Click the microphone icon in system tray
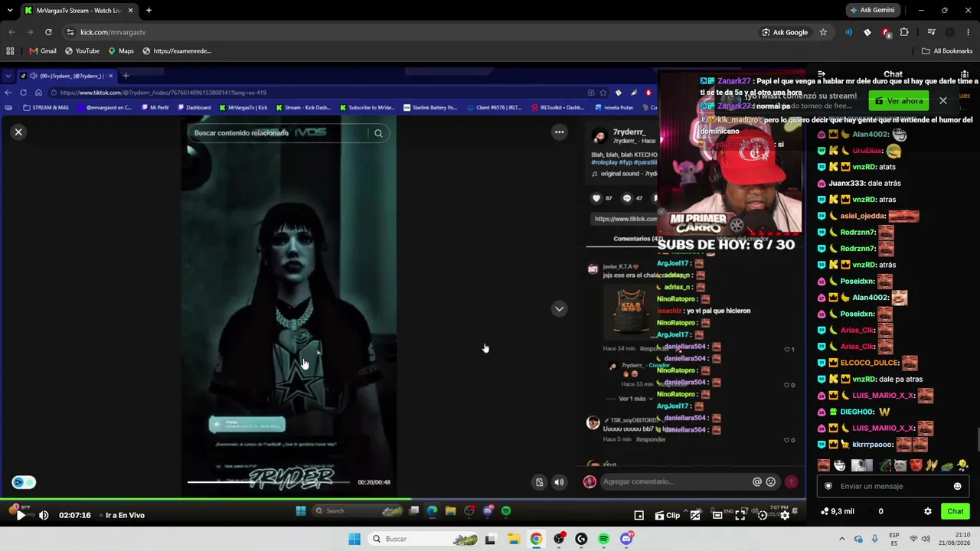980x551 pixels. click(x=875, y=539)
